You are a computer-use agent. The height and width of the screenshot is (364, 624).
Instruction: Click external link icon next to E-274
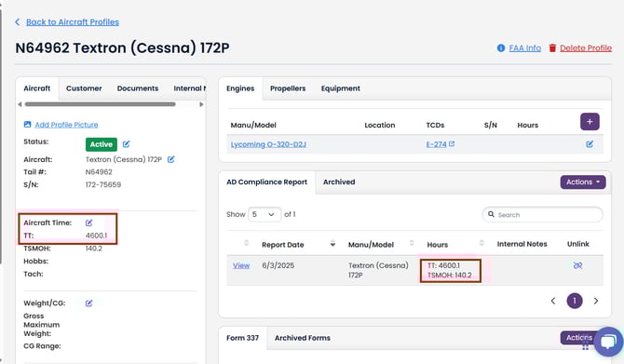(x=452, y=144)
